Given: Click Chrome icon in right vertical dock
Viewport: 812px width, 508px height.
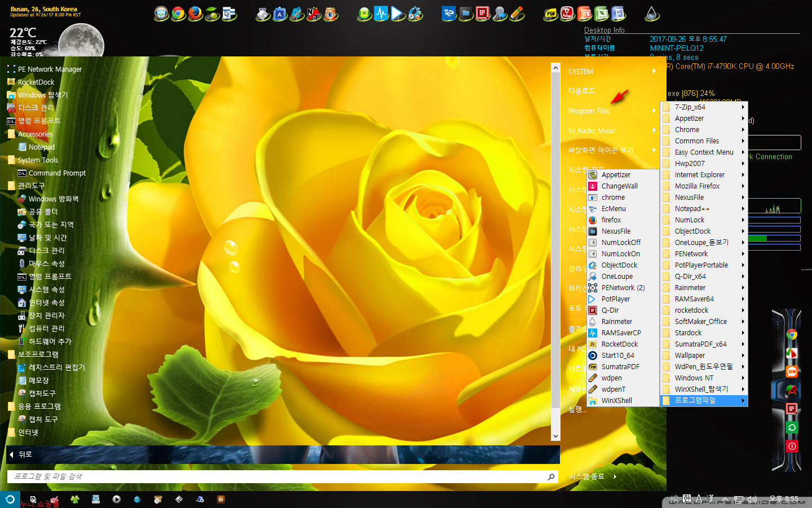Looking at the screenshot, I should click(x=792, y=334).
